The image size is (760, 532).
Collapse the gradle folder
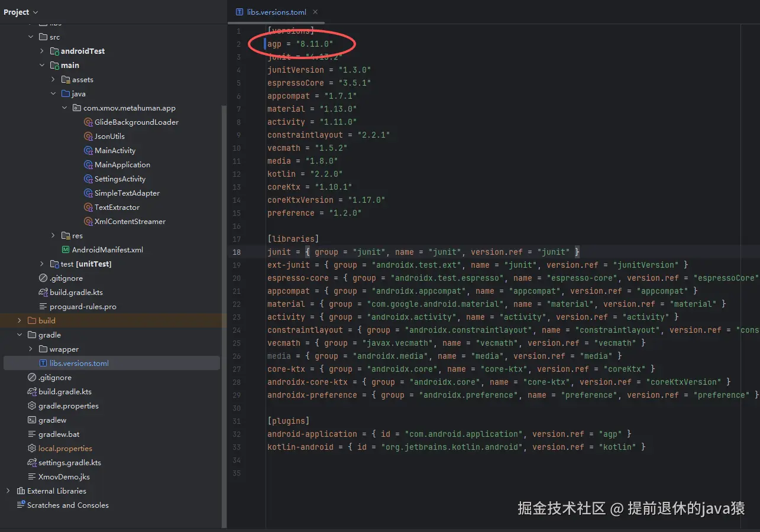point(20,335)
